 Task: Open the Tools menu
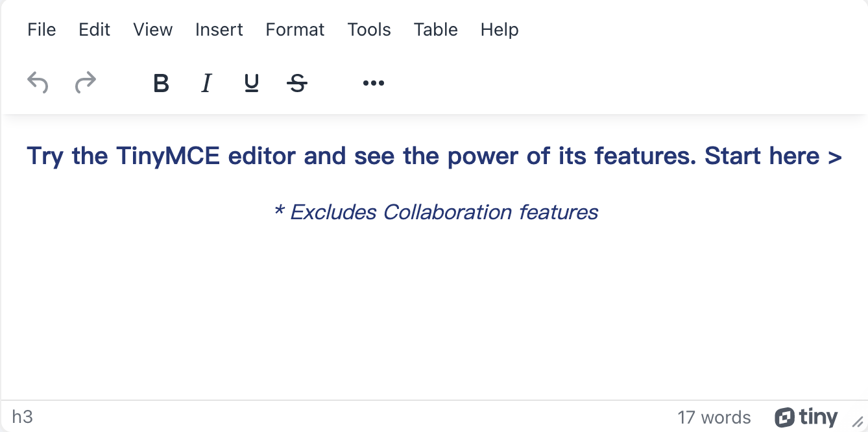tap(369, 30)
